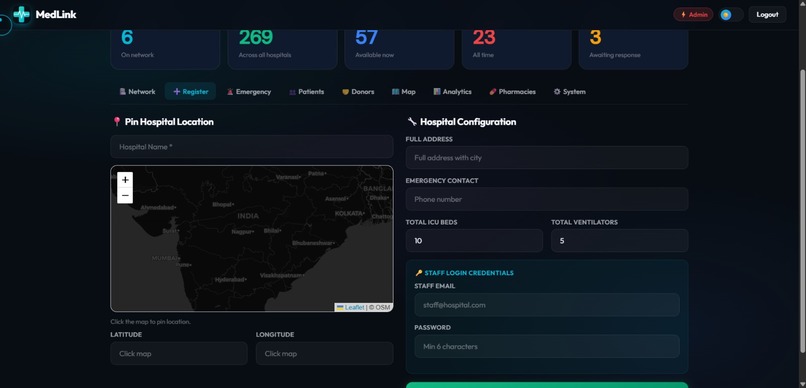806x388 pixels.
Task: Log out using the Logout button
Action: coord(767,15)
